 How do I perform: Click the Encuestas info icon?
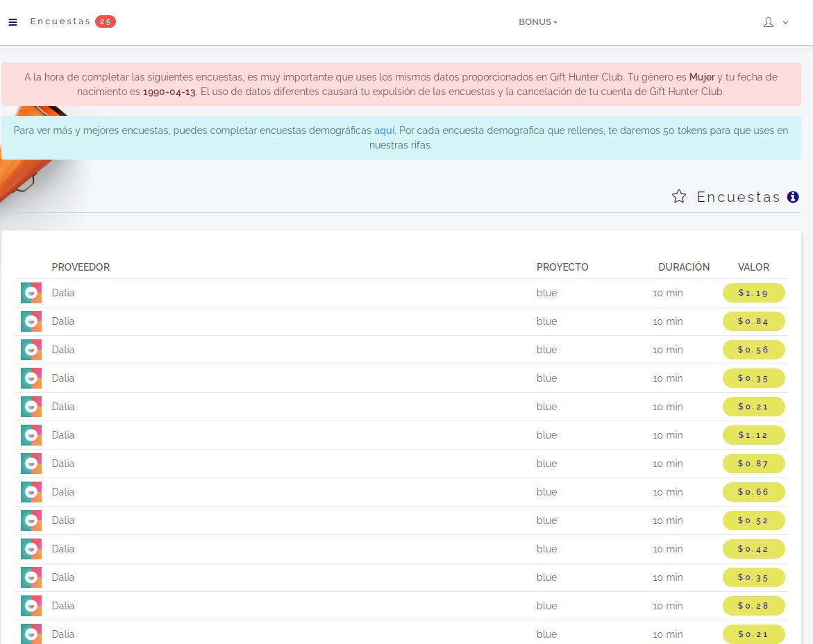coord(793,197)
